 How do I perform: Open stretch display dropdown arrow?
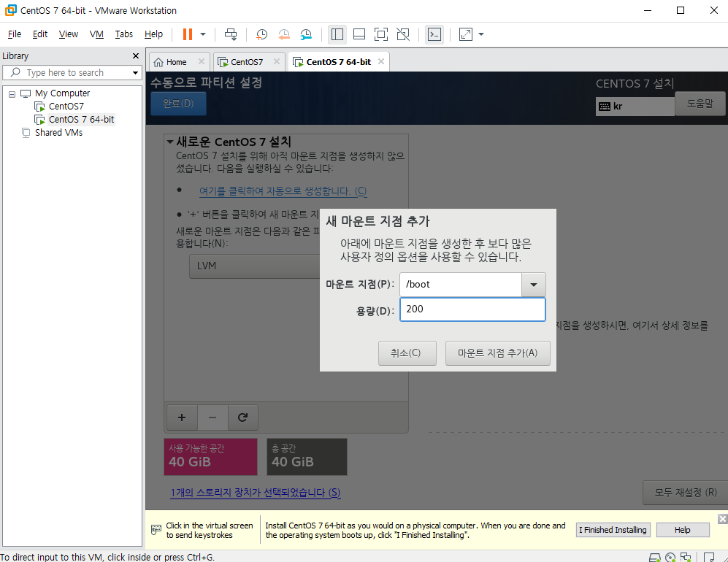(x=481, y=34)
